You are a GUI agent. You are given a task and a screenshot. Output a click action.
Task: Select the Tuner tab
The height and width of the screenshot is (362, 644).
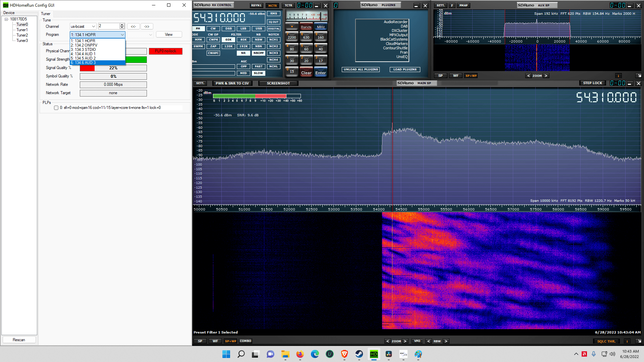(x=46, y=14)
